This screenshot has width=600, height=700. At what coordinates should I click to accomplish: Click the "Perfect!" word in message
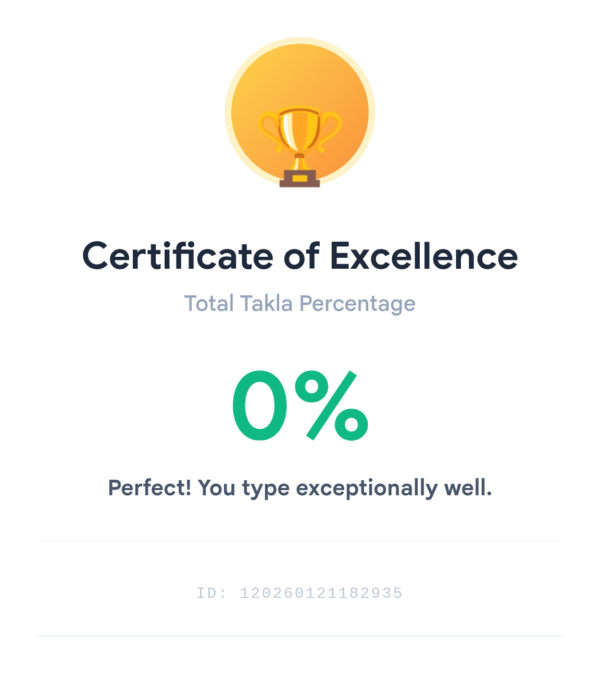(149, 488)
